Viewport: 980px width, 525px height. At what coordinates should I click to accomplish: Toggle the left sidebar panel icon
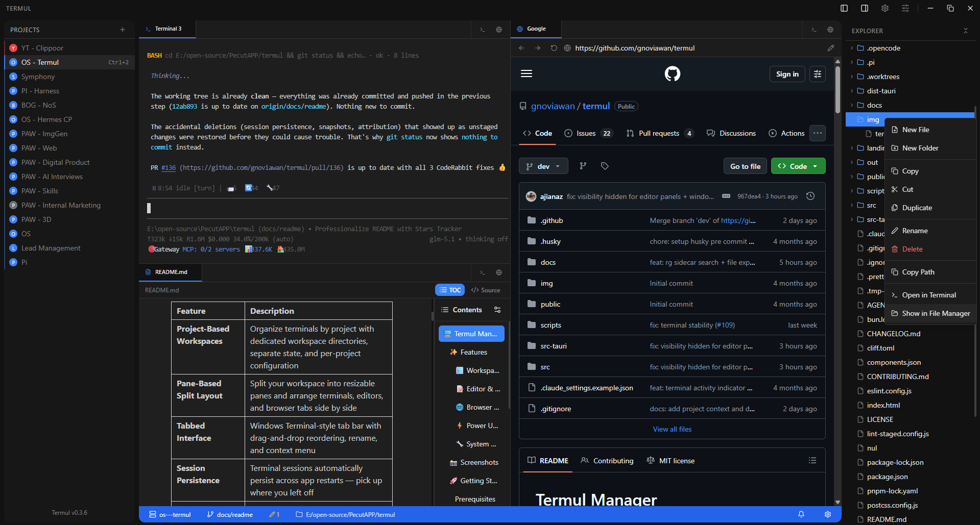click(844, 8)
